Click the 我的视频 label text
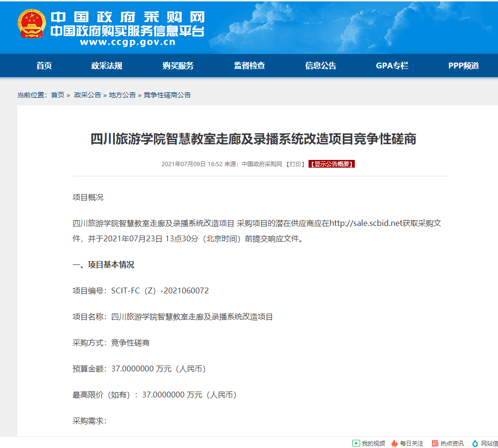Image resolution: width=498 pixels, height=448 pixels. (x=374, y=443)
